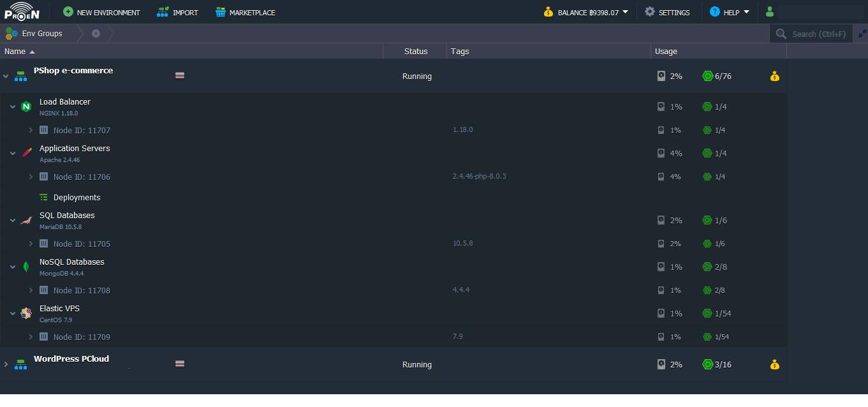
Task: Click the tag 2.4.46-php-8.0.3
Action: tap(480, 176)
